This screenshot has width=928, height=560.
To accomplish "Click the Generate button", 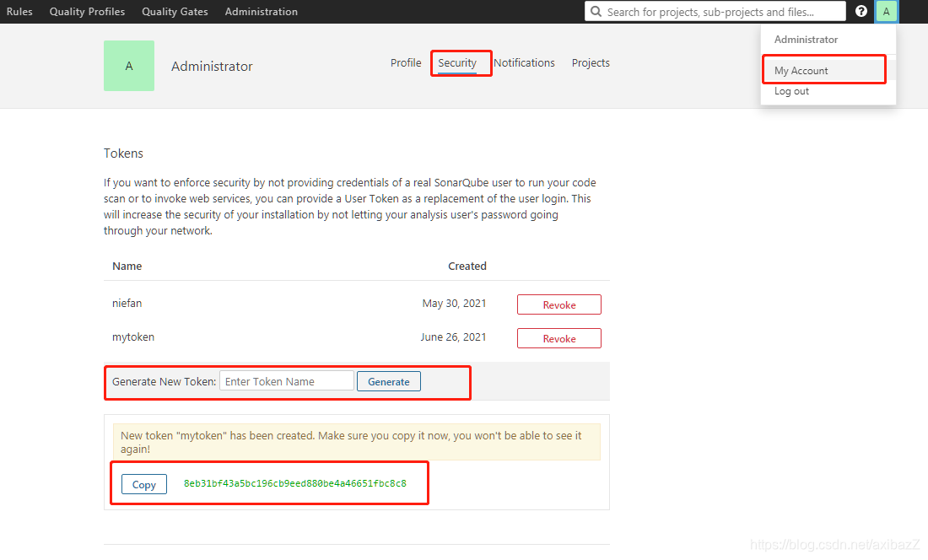I will [x=388, y=381].
